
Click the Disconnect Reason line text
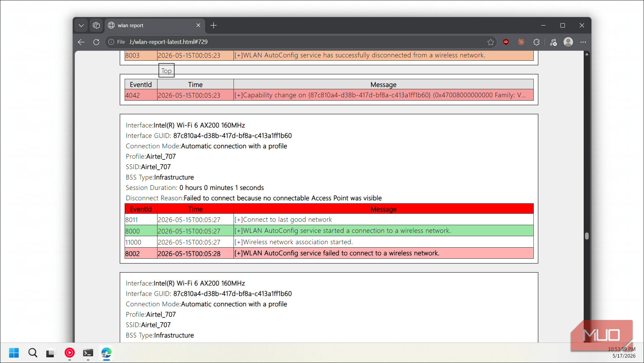(x=254, y=198)
